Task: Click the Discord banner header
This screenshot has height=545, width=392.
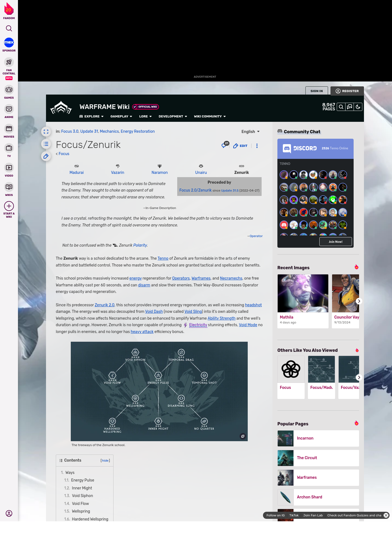Action: click(316, 149)
